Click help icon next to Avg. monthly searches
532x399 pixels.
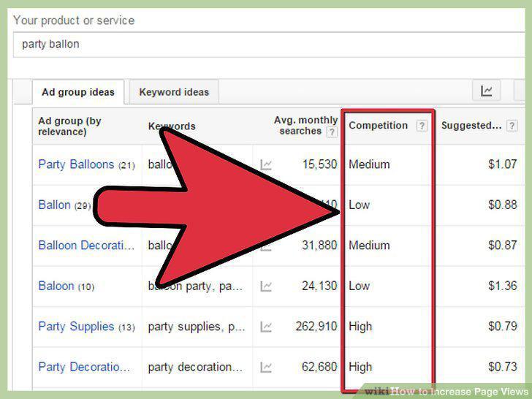(332, 132)
